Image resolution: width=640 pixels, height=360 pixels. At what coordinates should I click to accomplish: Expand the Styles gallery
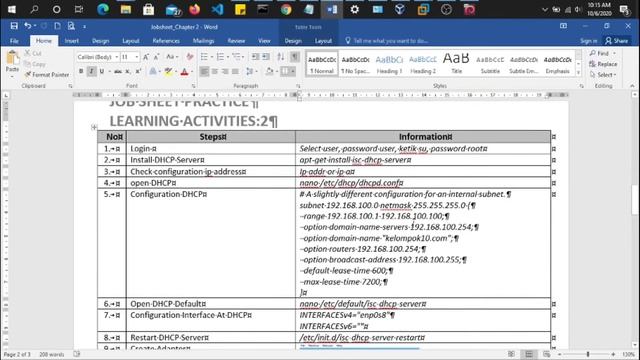coord(578,73)
